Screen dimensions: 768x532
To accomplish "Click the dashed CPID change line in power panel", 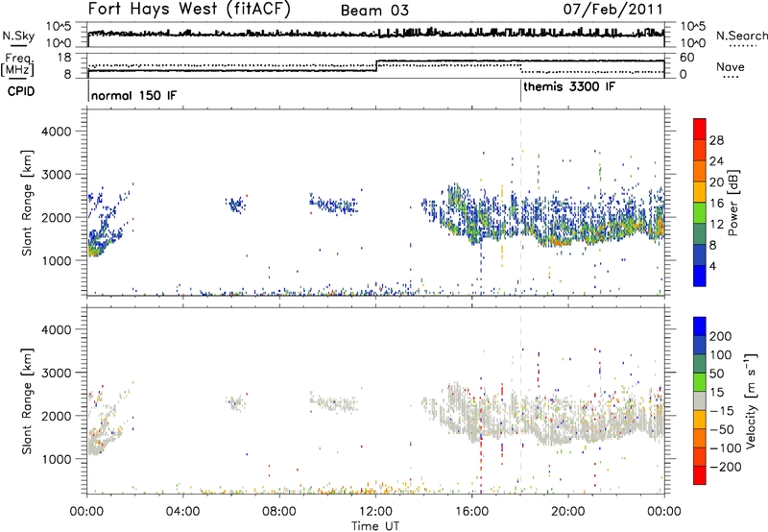I will (520, 203).
